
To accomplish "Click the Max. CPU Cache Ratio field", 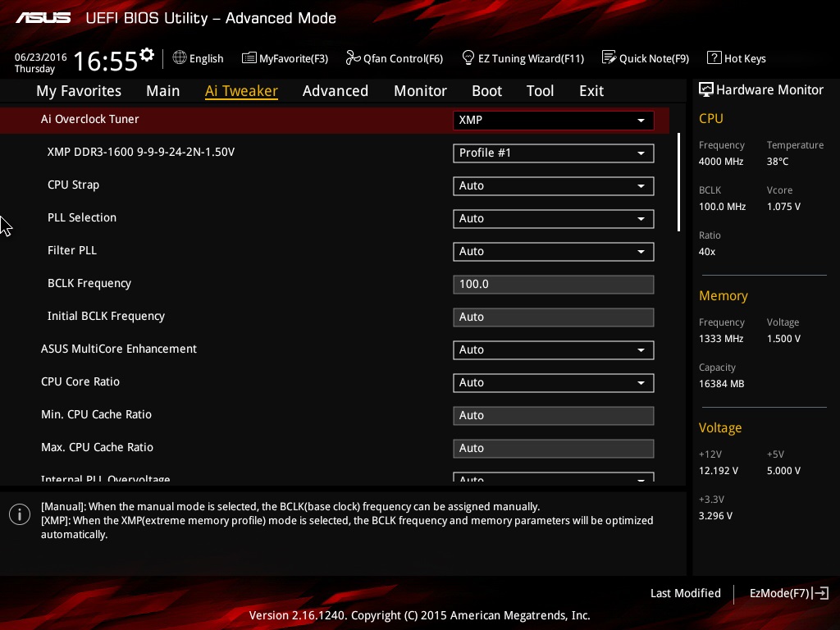I will (x=554, y=449).
